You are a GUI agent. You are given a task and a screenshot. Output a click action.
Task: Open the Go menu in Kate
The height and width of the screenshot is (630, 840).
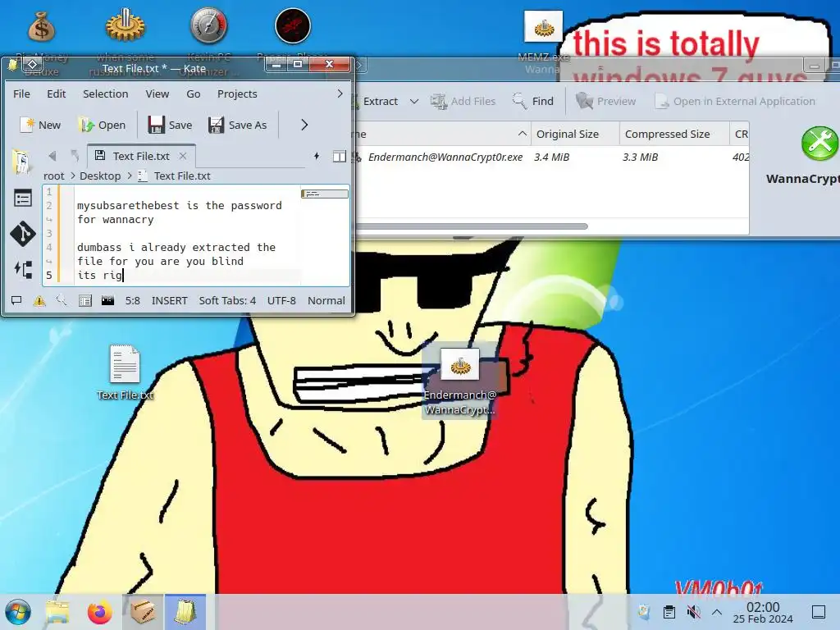tap(194, 94)
